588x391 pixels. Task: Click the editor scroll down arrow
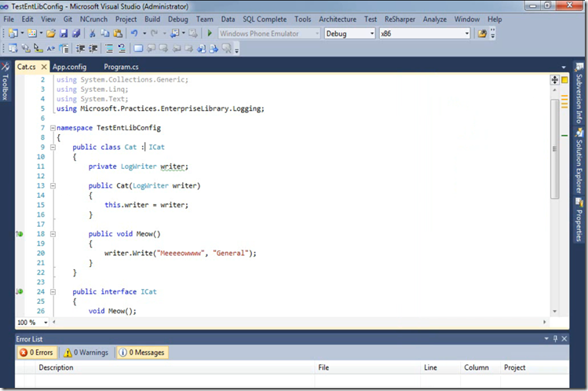554,311
